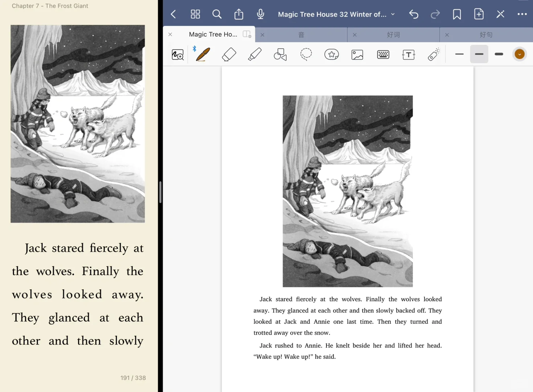
Task: Open the page thumbnails grid view
Action: click(x=195, y=15)
